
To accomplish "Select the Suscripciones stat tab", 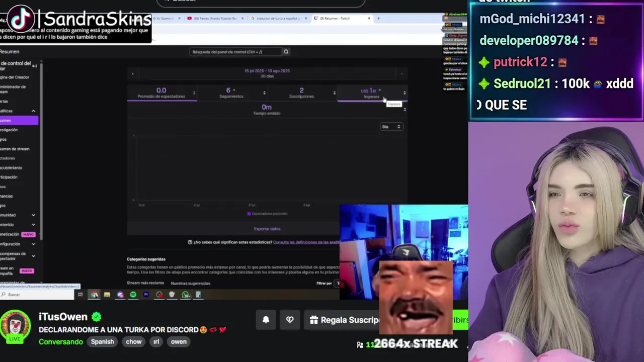I will point(302,93).
